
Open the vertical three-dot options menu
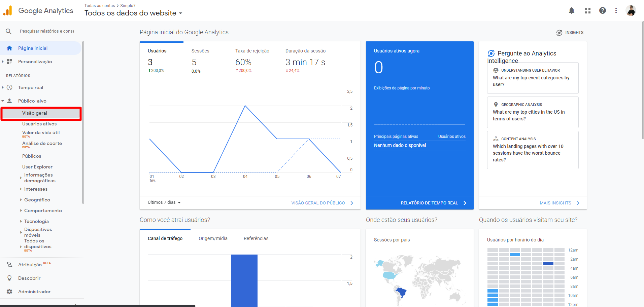click(616, 10)
